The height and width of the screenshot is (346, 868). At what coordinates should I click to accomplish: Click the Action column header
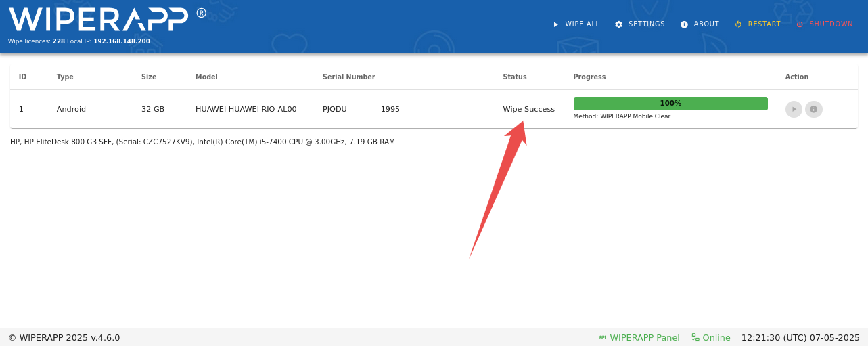click(797, 77)
